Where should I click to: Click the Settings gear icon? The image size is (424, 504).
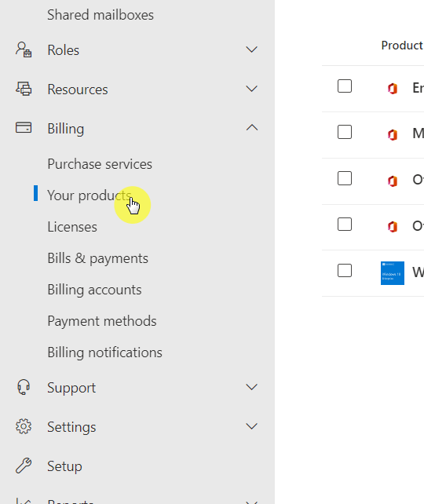tap(24, 426)
